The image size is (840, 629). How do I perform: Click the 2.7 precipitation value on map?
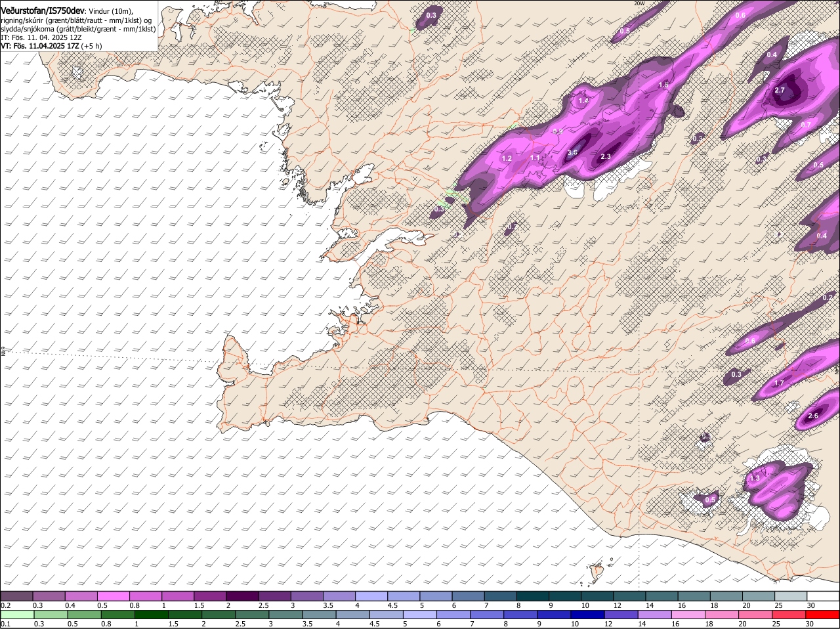pyautogui.click(x=780, y=91)
